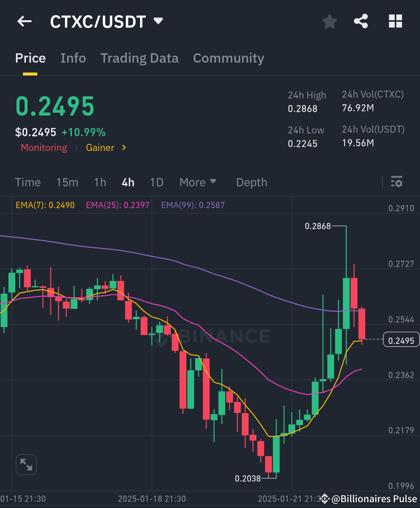Click the current price label 0.2495
This screenshot has height=508, width=420.
pos(401,340)
